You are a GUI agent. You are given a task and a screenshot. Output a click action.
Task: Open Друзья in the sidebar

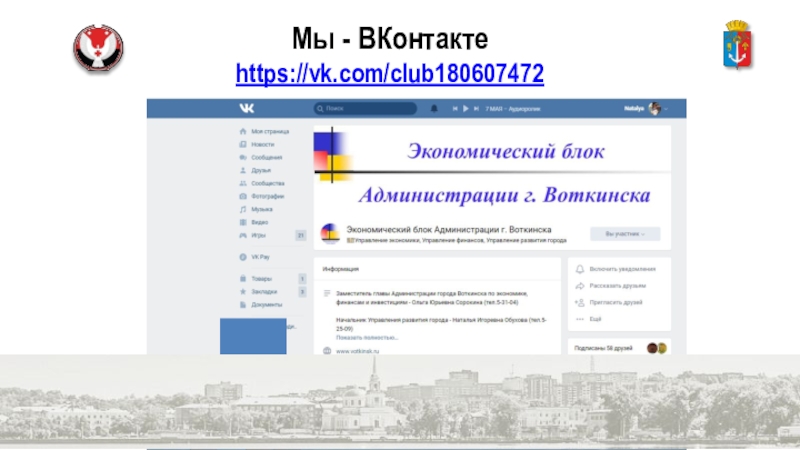(x=261, y=170)
